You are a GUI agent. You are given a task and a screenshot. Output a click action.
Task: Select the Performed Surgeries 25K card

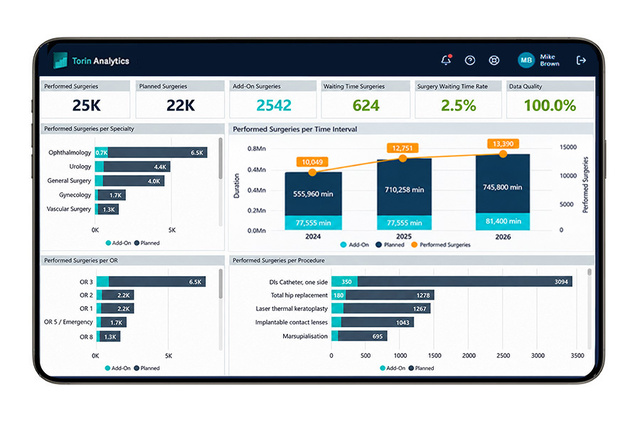click(85, 99)
